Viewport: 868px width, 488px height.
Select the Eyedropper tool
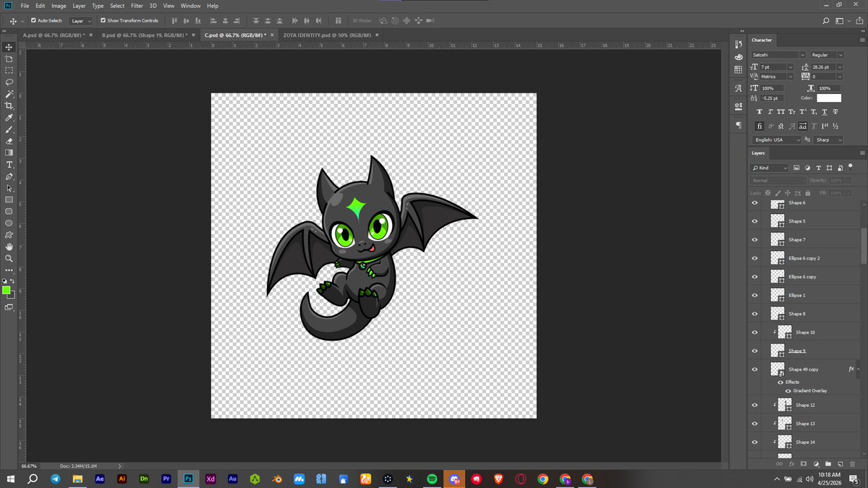[x=9, y=117]
